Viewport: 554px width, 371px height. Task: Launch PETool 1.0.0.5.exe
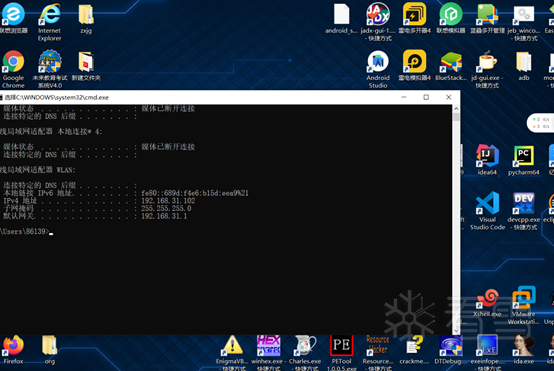[x=341, y=353]
